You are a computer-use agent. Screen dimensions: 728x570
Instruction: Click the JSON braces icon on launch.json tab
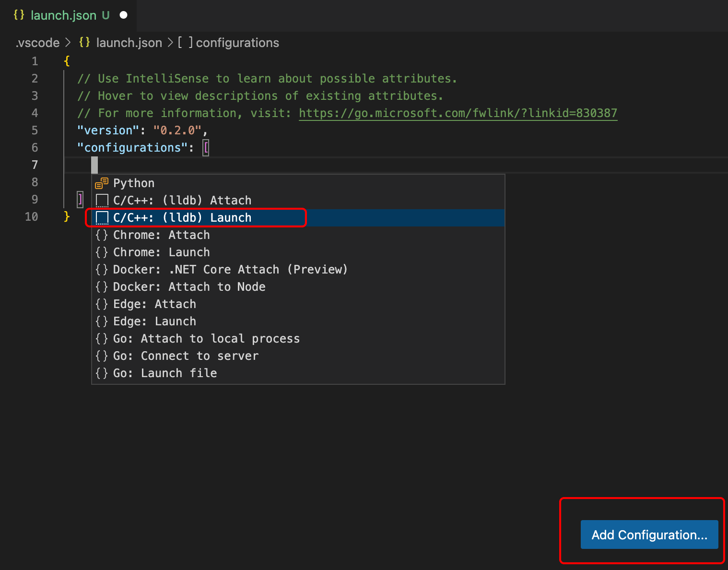coord(19,15)
